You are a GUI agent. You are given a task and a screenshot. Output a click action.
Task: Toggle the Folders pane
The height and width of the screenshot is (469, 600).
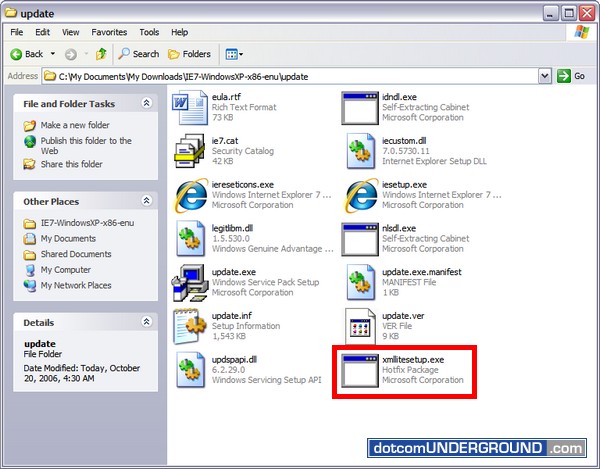[x=189, y=54]
